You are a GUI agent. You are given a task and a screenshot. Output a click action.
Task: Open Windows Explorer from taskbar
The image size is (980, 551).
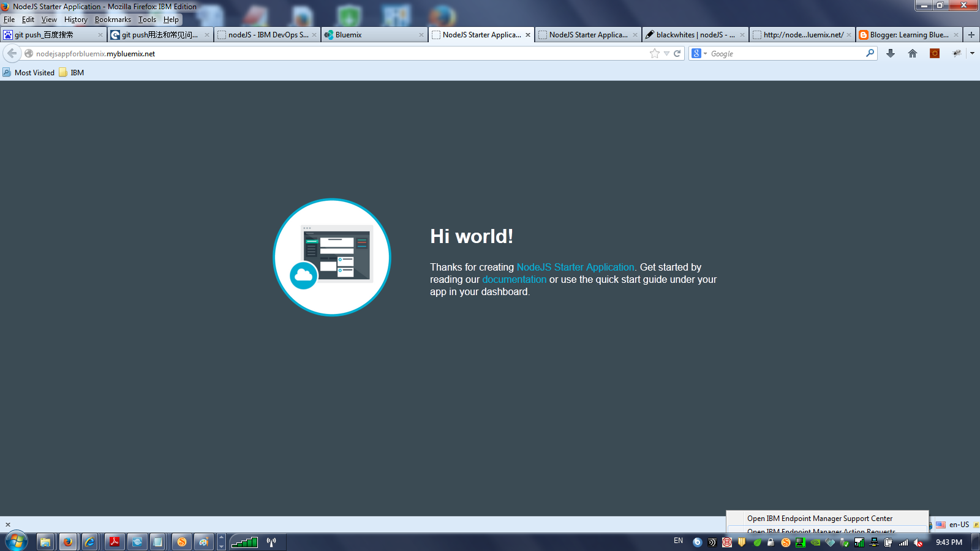tap(45, 542)
